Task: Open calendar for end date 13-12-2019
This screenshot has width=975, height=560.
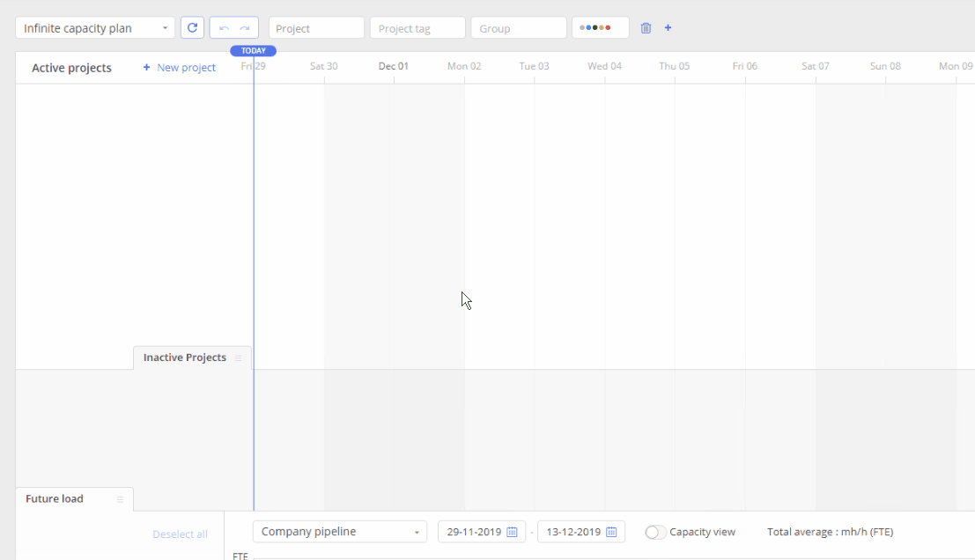Action: coord(611,532)
